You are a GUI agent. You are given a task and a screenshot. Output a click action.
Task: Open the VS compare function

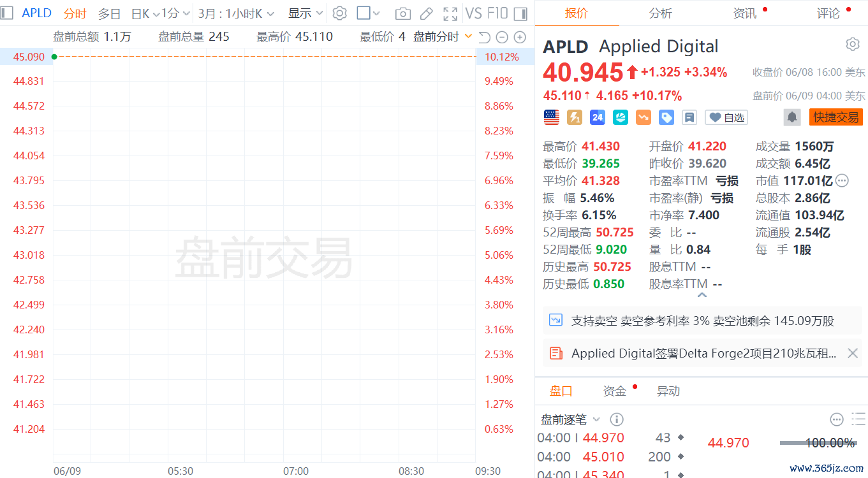473,13
